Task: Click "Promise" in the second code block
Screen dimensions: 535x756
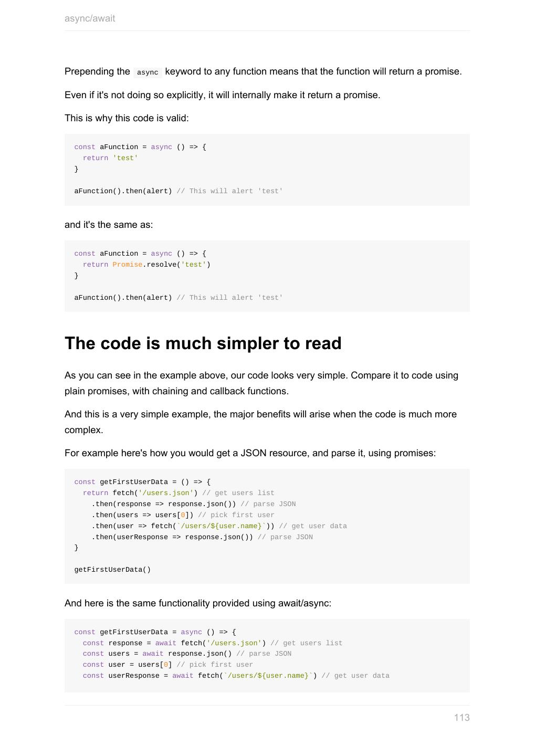Action: [x=127, y=265]
